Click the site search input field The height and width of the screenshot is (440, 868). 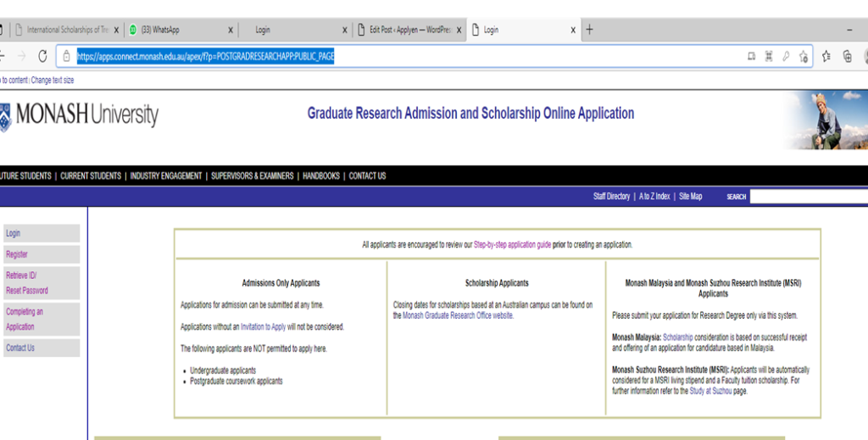(x=809, y=197)
